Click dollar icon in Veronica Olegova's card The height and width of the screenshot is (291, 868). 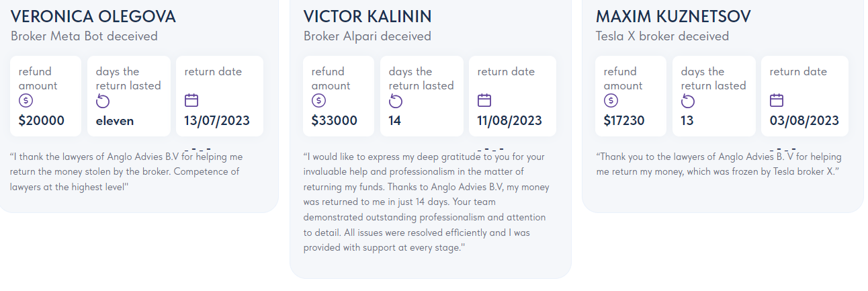coord(26,101)
